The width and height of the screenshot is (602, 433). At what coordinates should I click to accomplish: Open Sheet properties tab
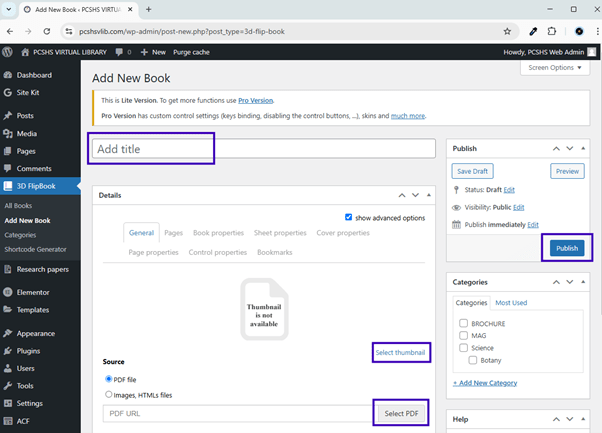(x=280, y=233)
